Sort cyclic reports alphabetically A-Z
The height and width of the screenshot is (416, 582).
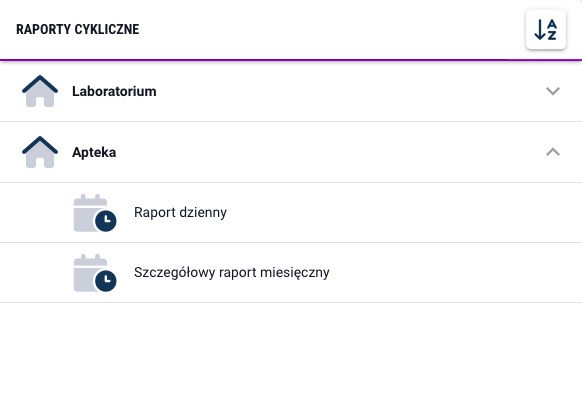coord(546,29)
